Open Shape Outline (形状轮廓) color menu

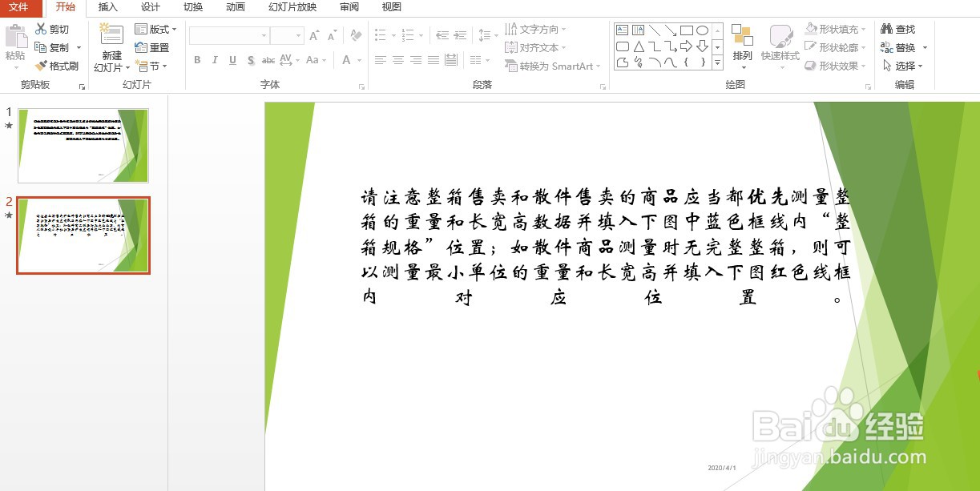coord(836,47)
